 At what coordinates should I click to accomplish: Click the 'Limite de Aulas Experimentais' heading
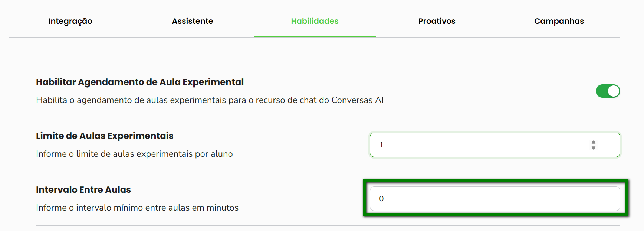click(x=105, y=136)
